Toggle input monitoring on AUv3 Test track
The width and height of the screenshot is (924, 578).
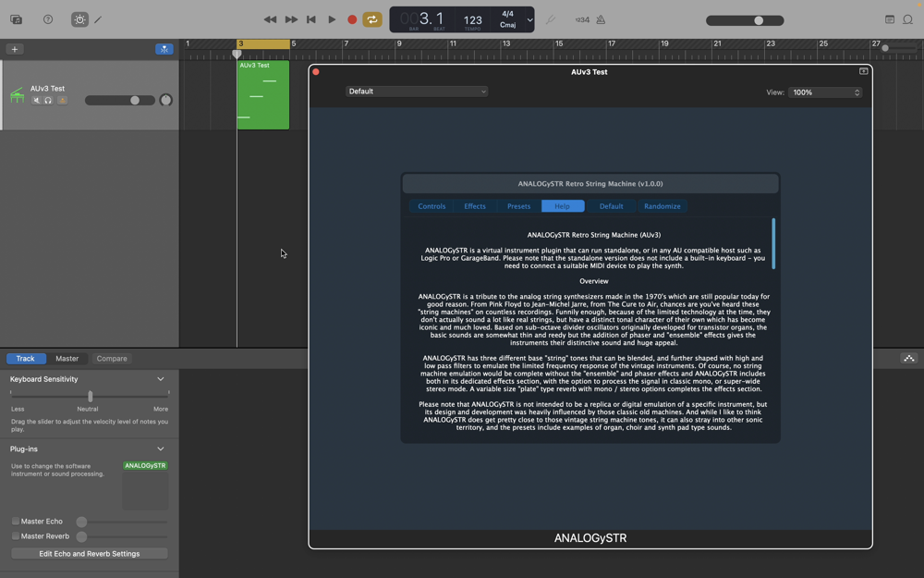(62, 100)
